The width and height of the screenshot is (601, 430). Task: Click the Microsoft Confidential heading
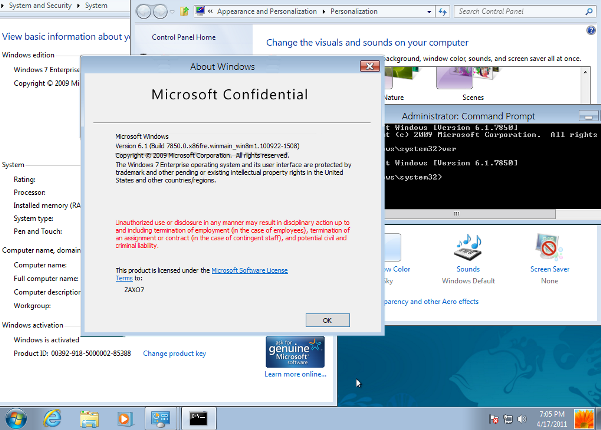coord(230,94)
